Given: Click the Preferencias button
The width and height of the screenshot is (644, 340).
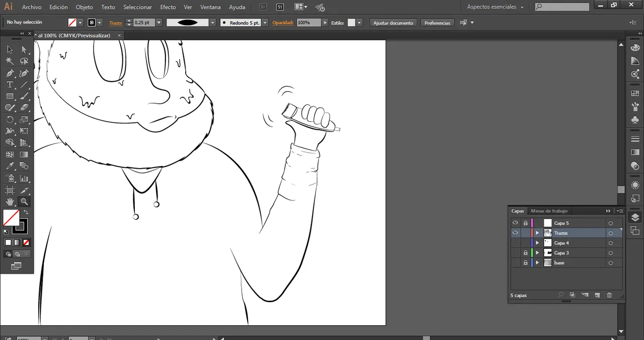Looking at the screenshot, I should (x=437, y=23).
